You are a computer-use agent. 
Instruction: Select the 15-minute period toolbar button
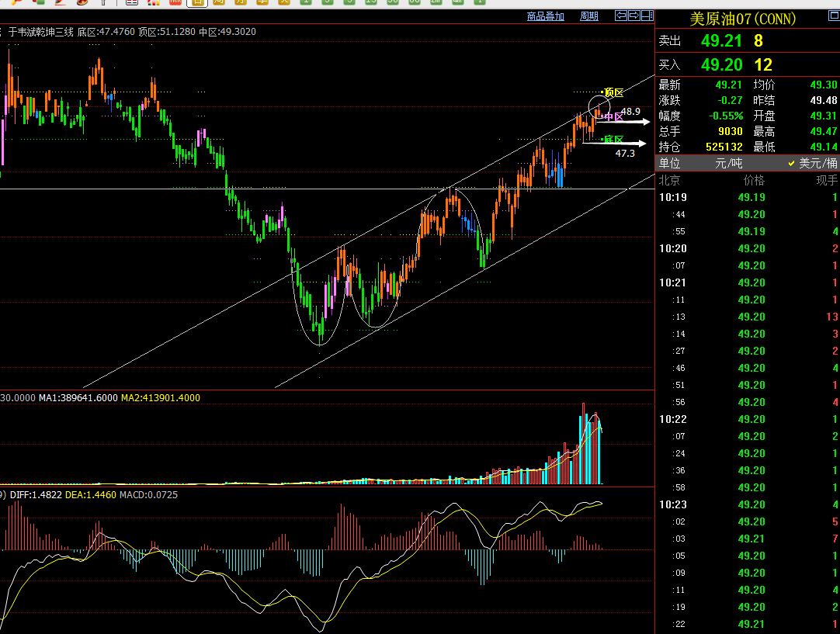tap(371, 2)
